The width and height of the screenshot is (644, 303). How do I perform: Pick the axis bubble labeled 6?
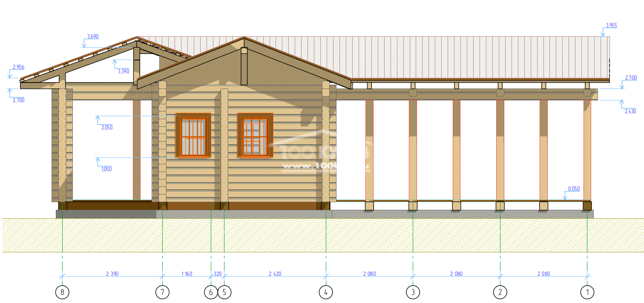click(x=211, y=292)
